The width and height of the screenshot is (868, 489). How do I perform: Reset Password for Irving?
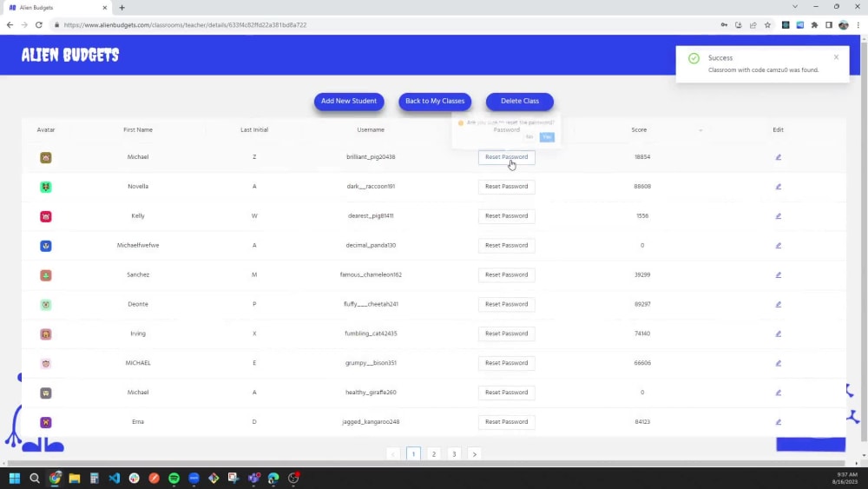click(x=507, y=334)
